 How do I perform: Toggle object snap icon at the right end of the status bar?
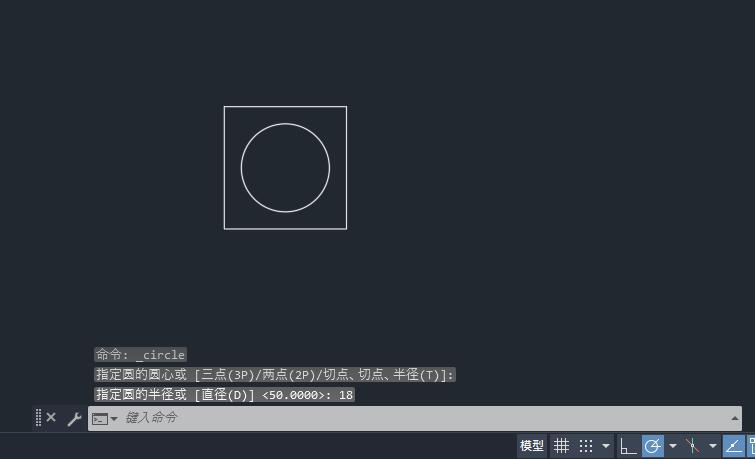751,446
